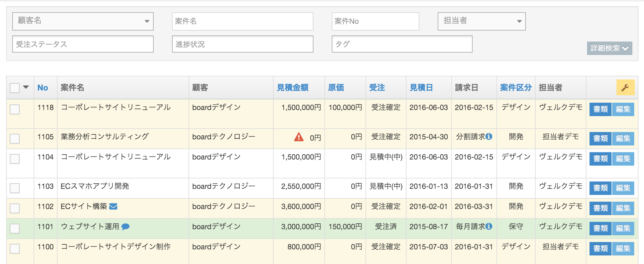644x264 pixels.
Task: Tick the checkbox for project 1118
Action: [15, 109]
